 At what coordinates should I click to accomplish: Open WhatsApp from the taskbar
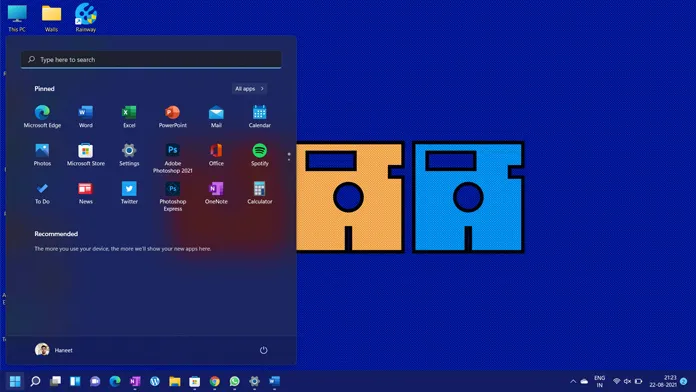234,381
